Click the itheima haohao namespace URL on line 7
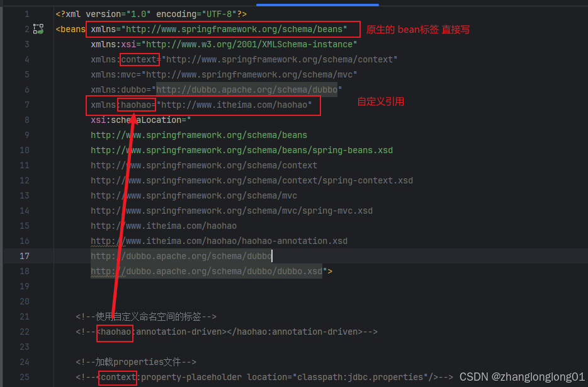 [x=234, y=105]
